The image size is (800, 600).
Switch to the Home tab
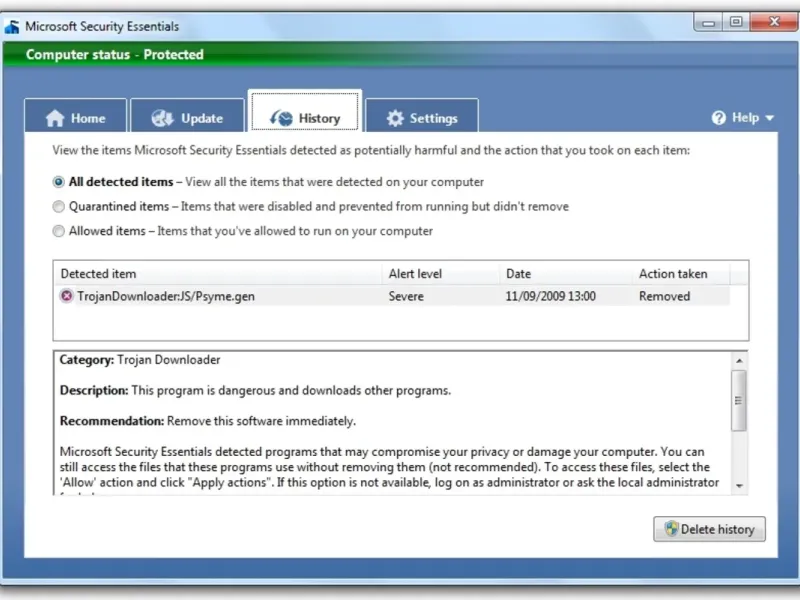point(76,115)
